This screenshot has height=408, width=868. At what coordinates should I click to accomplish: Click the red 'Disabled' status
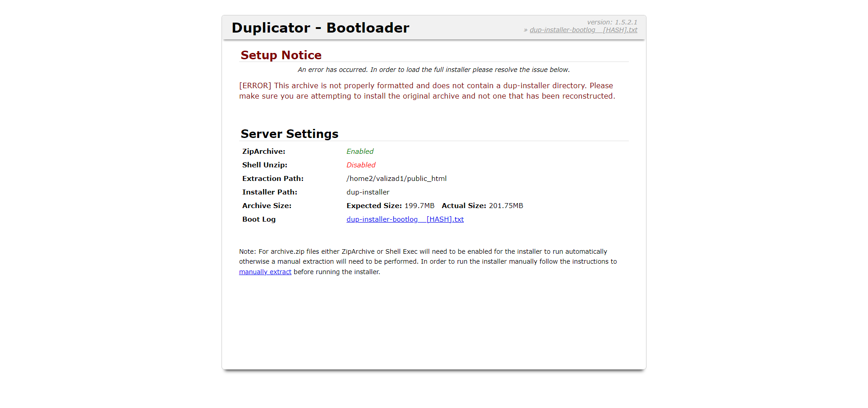point(361,165)
